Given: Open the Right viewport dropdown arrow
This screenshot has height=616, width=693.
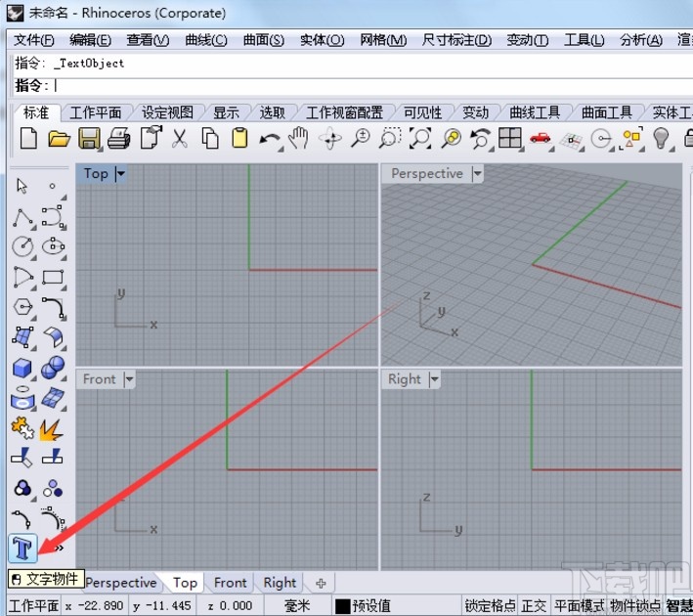Looking at the screenshot, I should point(434,379).
